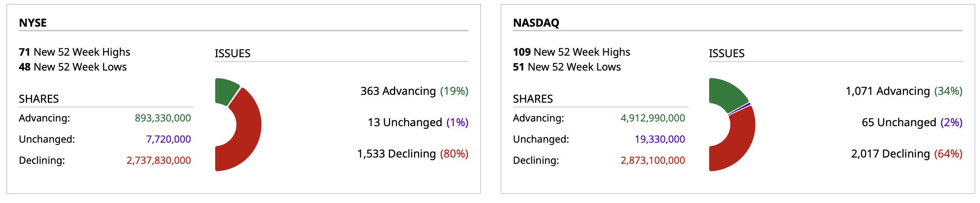
Task: Click NYSE 71 New 52 Week Highs
Action: pyautogui.click(x=74, y=52)
